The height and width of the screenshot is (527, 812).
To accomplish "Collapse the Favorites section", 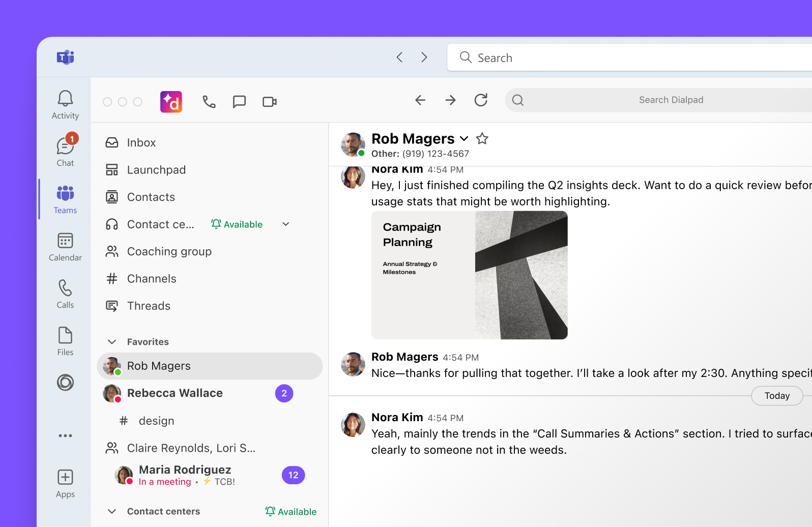I will tap(112, 342).
